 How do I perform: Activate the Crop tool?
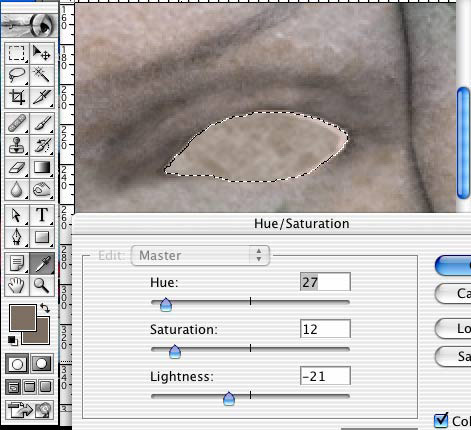tap(17, 97)
